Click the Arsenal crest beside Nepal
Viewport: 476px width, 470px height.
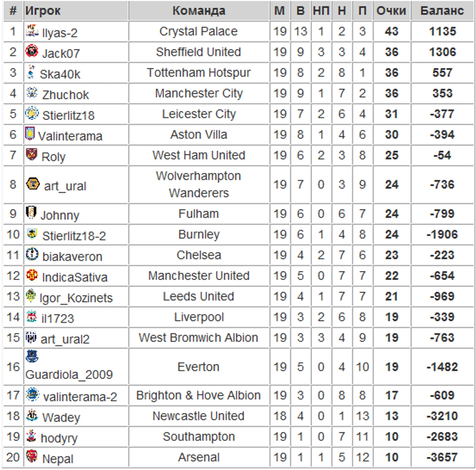32,456
